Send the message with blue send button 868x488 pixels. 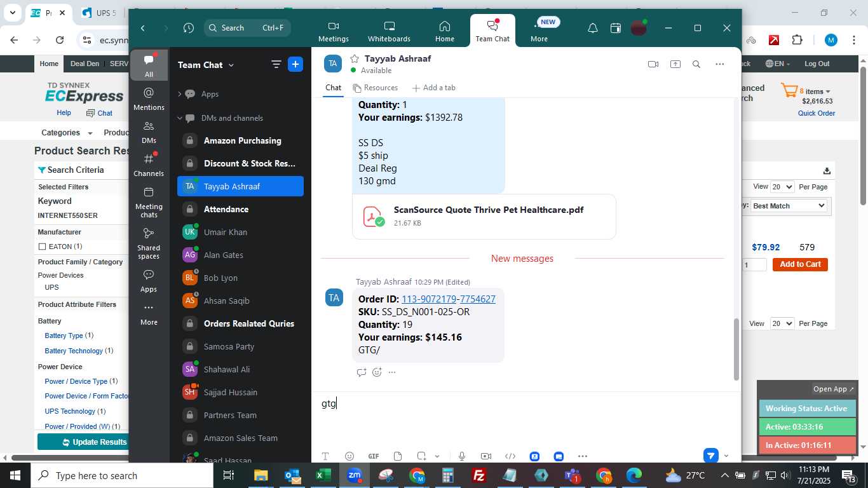coord(710,456)
